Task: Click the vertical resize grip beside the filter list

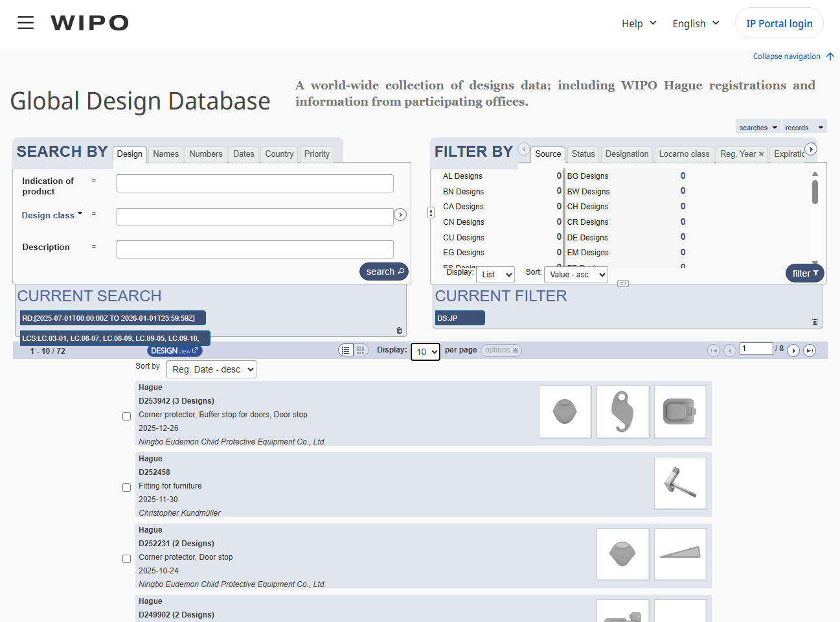Action: click(x=431, y=213)
